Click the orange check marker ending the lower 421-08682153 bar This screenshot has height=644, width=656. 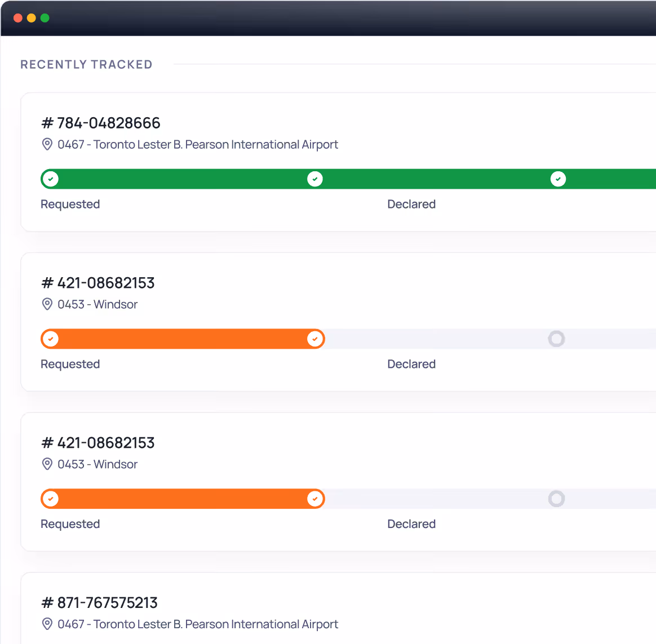315,499
